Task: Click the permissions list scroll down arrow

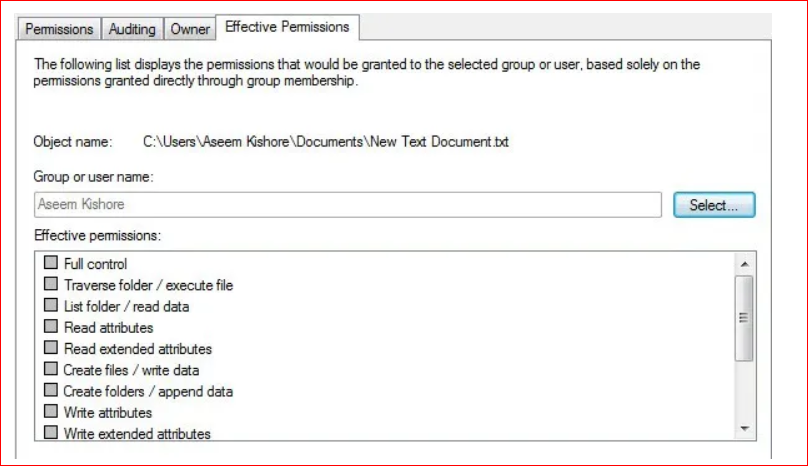Action: tap(744, 428)
